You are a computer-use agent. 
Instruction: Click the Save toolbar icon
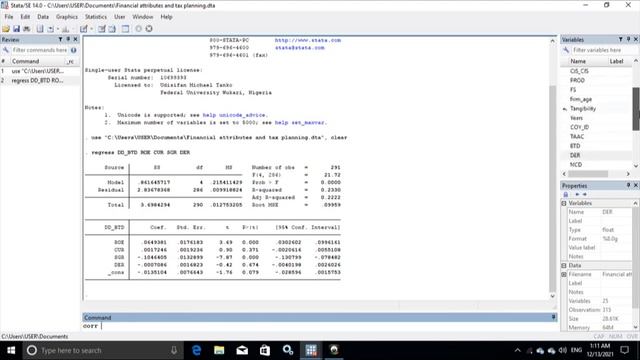click(16, 29)
